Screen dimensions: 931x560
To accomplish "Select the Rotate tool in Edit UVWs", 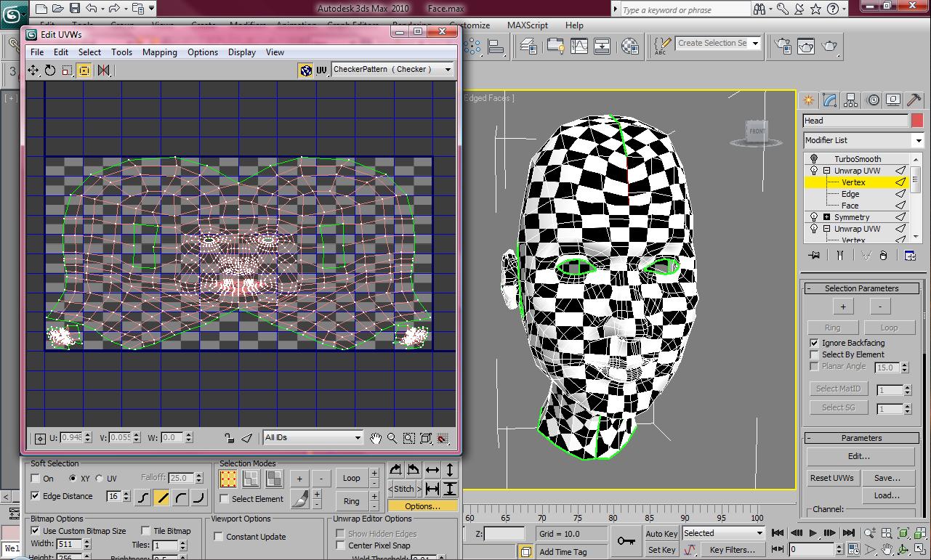I will 49,70.
